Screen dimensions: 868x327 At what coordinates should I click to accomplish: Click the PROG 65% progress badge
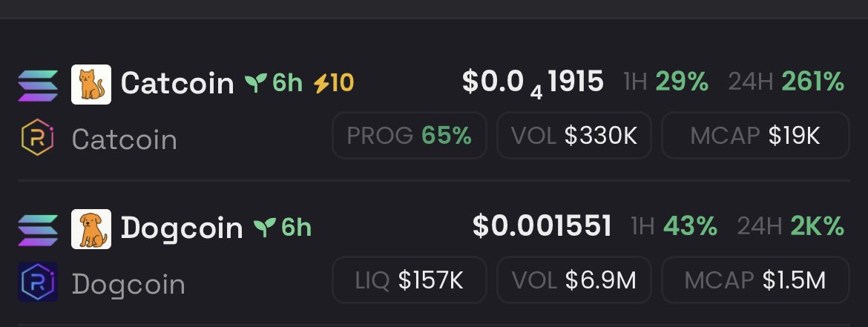(409, 136)
